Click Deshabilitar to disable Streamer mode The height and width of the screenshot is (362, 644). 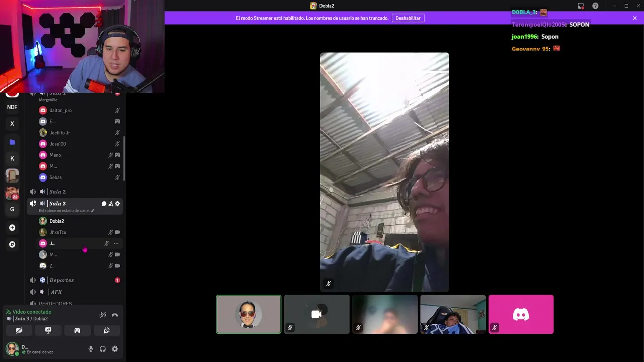tap(408, 18)
